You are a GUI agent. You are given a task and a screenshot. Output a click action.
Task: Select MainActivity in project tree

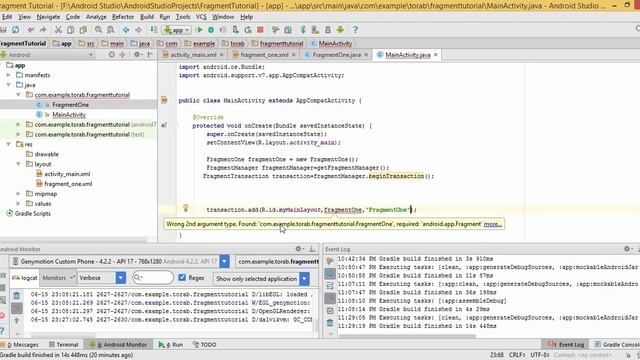tap(69, 115)
